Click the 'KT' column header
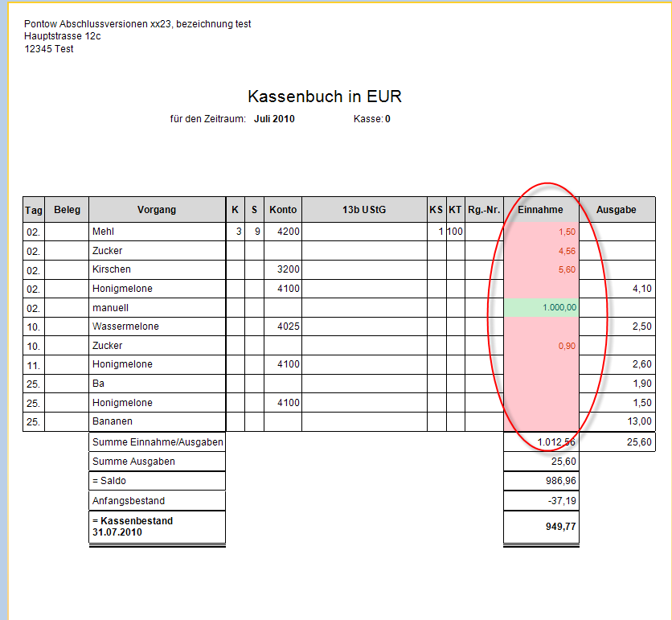The image size is (672, 620). point(455,210)
